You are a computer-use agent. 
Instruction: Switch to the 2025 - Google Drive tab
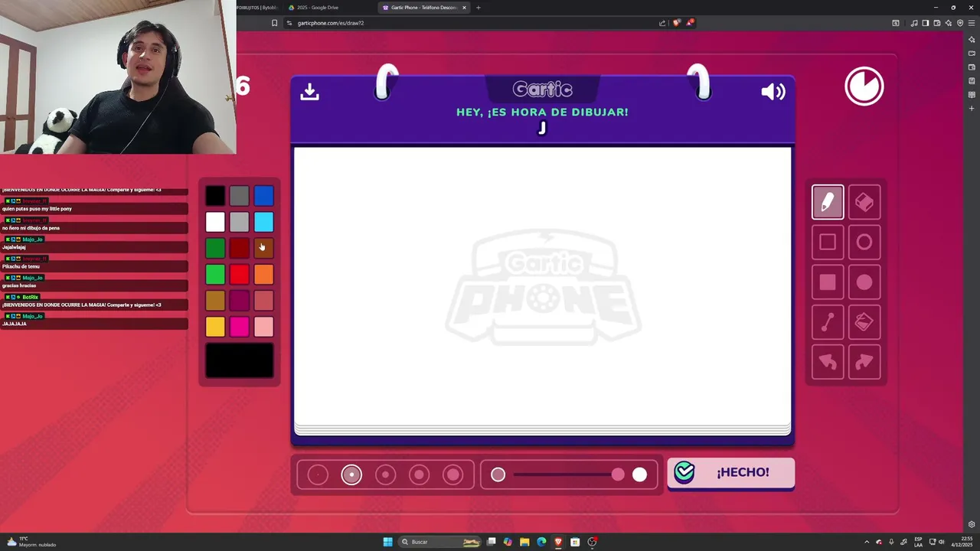[x=329, y=8]
